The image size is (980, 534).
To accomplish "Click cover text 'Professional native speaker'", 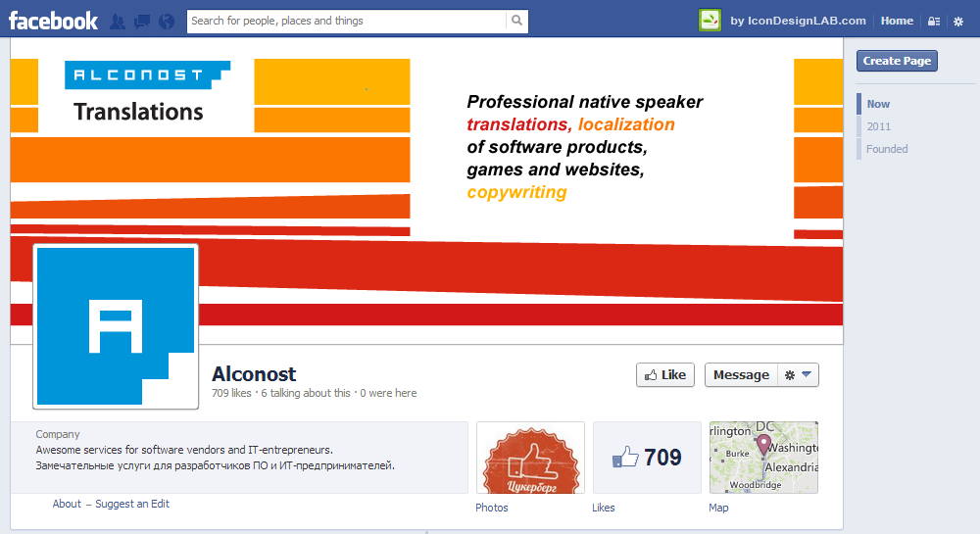I will [x=584, y=102].
